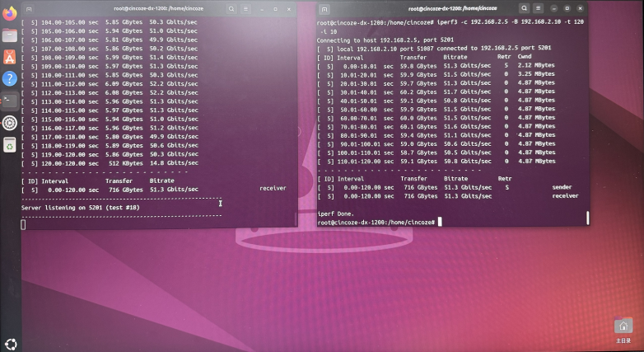Add new tab in left terminal window
The width and height of the screenshot is (644, 352).
pos(27,8)
